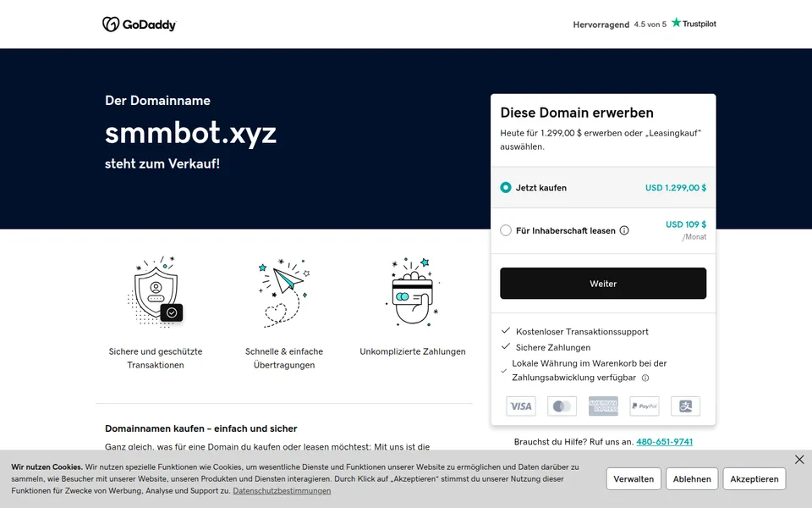The width and height of the screenshot is (812, 508).
Task: Decline cookies with Ablehnen button
Action: tap(692, 479)
